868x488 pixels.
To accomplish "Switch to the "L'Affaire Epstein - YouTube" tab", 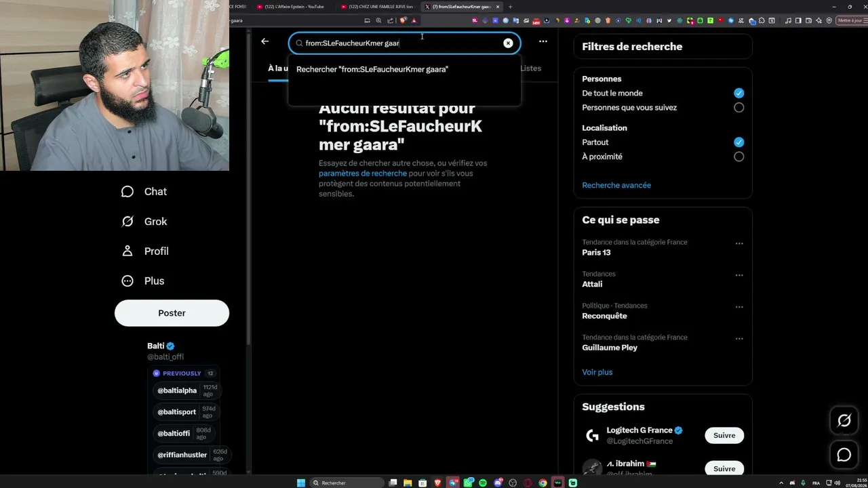I will point(292,7).
